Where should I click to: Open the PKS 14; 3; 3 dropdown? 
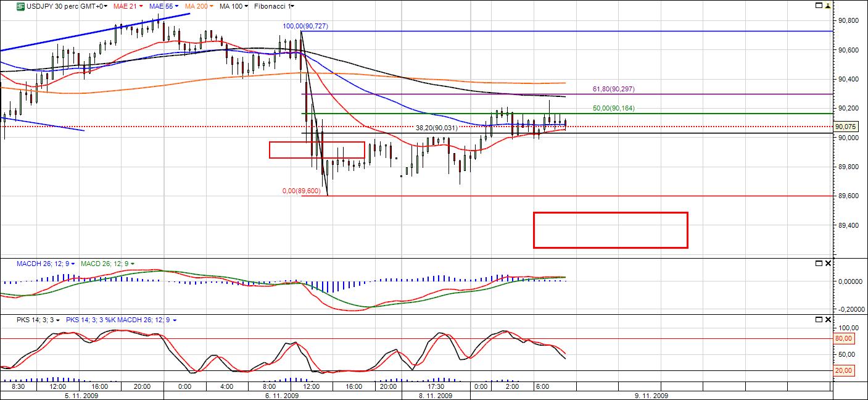[57, 320]
